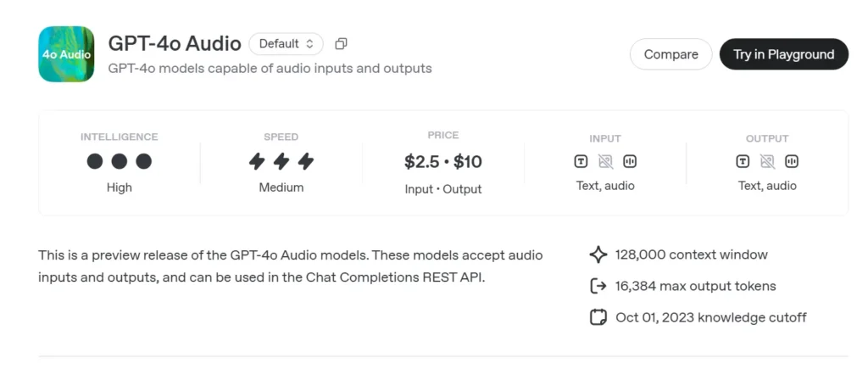
Task: Click the Output text modality icon
Action: coord(743,161)
